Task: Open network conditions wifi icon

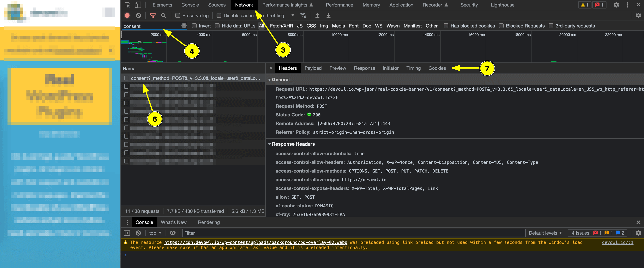Action: (x=303, y=15)
